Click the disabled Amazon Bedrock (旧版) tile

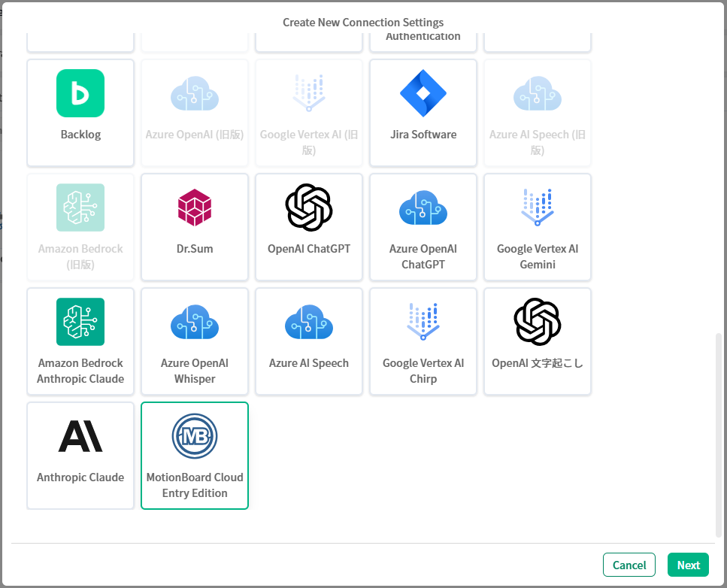click(80, 227)
